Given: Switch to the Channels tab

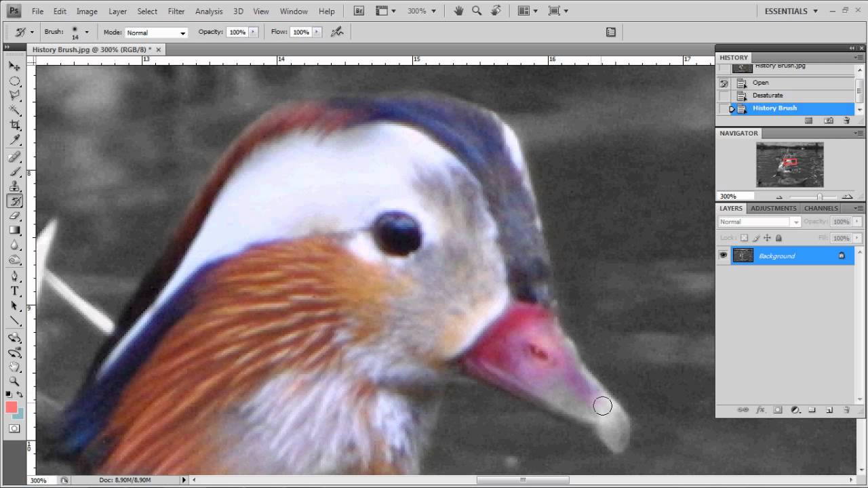Looking at the screenshot, I should [x=821, y=208].
